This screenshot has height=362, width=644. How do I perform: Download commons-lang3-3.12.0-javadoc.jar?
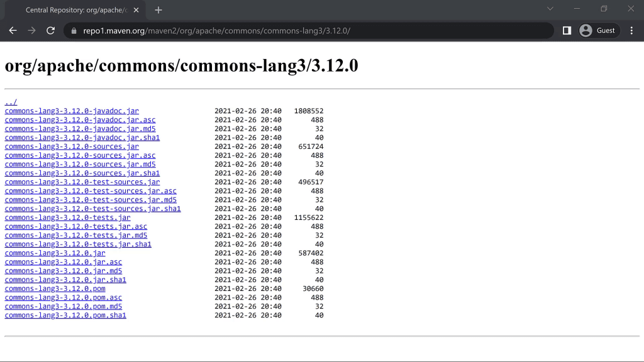pyautogui.click(x=72, y=111)
